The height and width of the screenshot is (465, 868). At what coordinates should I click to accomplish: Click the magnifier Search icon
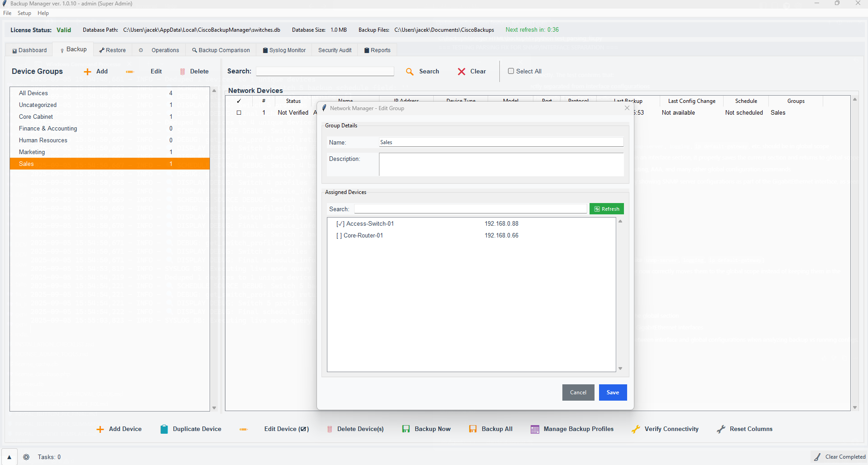tap(410, 72)
